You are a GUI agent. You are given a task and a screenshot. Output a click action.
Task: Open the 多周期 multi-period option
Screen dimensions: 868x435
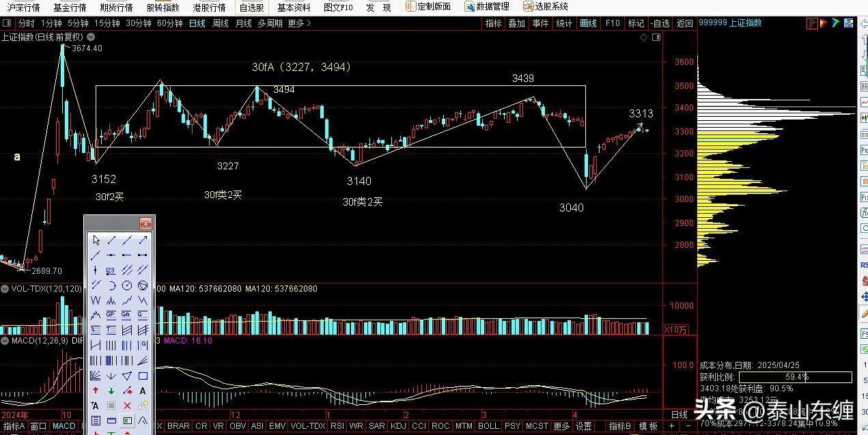[x=270, y=23]
